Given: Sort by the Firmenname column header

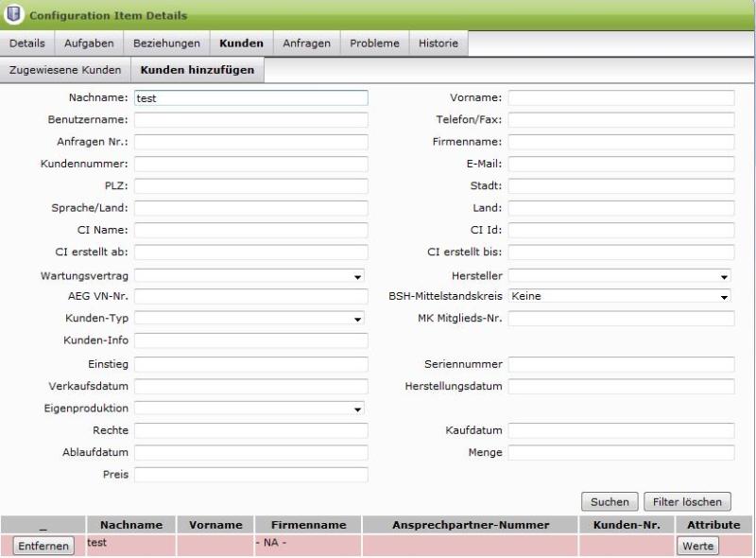Looking at the screenshot, I should [308, 525].
